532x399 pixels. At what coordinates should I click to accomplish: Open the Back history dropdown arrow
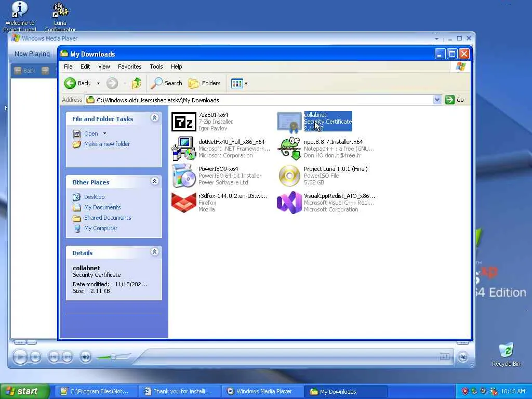point(98,83)
